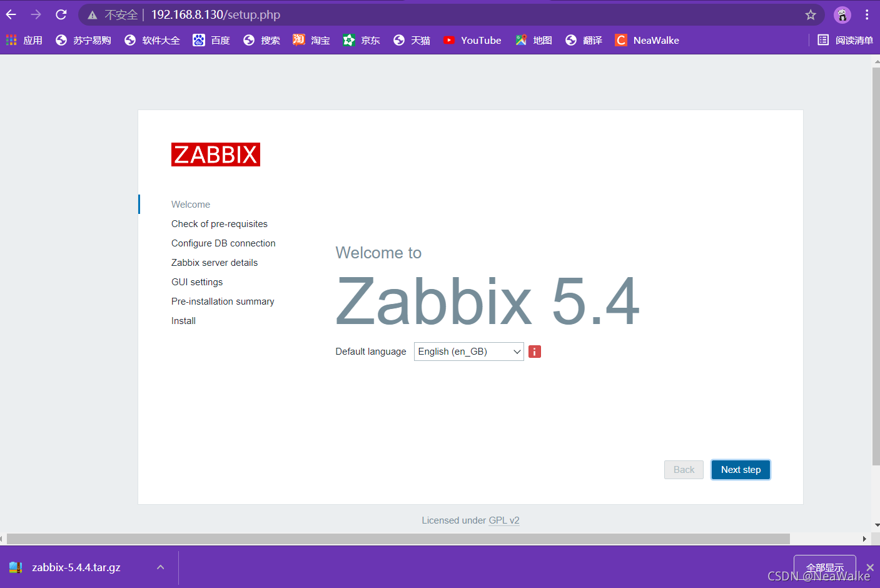Select Check of pre-requisites step

(x=220, y=224)
